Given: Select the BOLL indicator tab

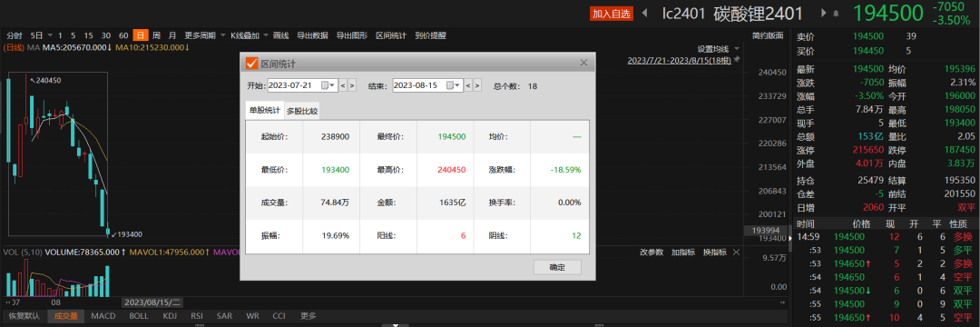Looking at the screenshot, I should click(139, 316).
